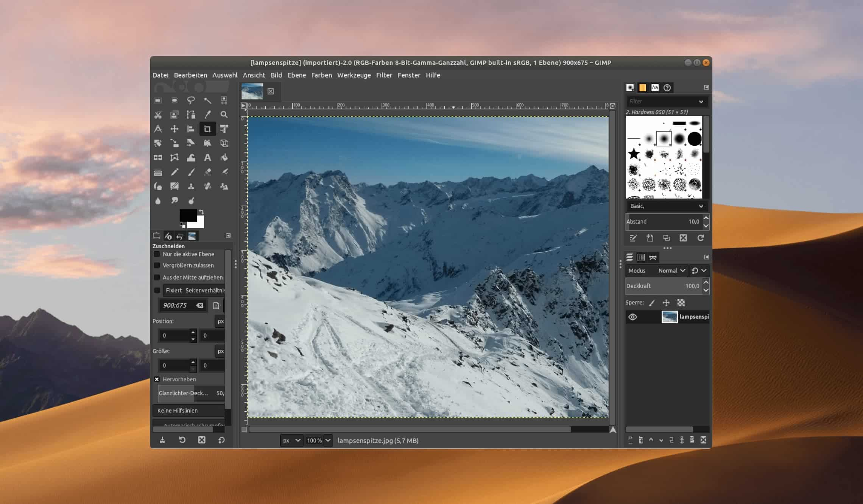
Task: Toggle visibility of lampsenspitze layer
Action: pyautogui.click(x=633, y=316)
